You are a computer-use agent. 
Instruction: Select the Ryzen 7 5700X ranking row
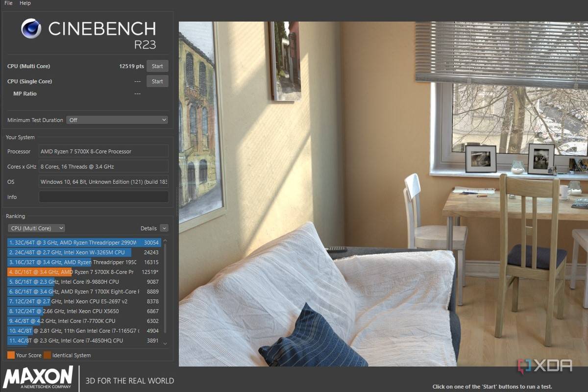84,272
